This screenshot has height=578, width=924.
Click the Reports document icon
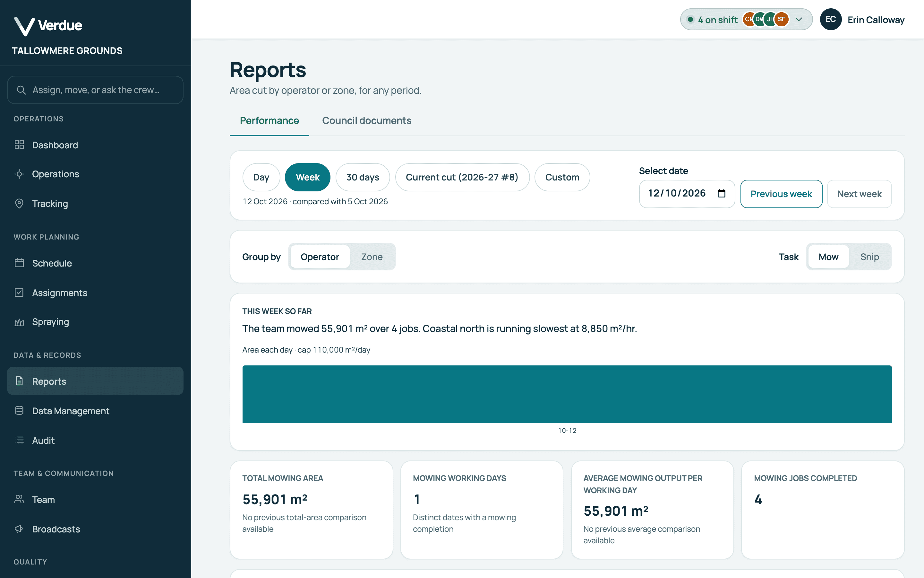point(19,381)
